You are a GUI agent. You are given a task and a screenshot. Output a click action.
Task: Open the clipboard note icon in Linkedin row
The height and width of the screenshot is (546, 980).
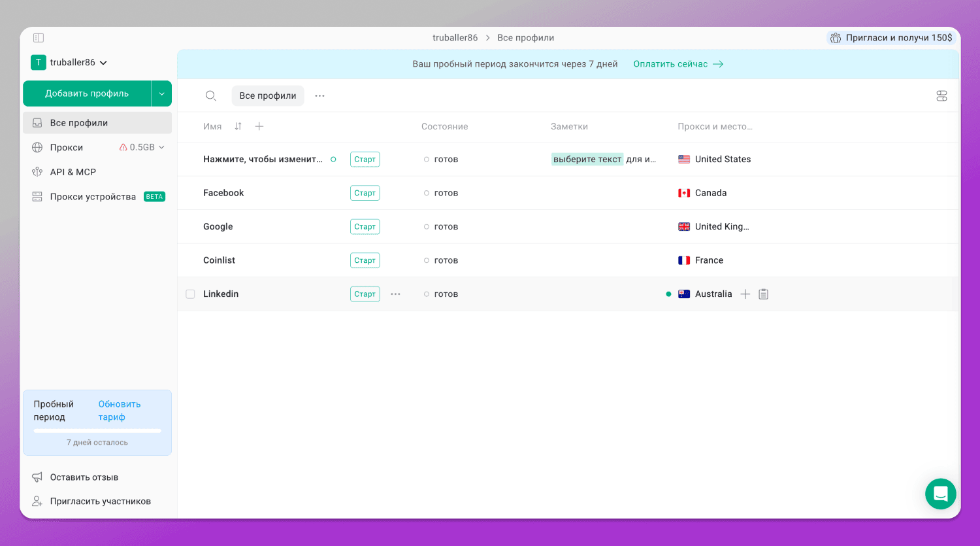coord(763,294)
